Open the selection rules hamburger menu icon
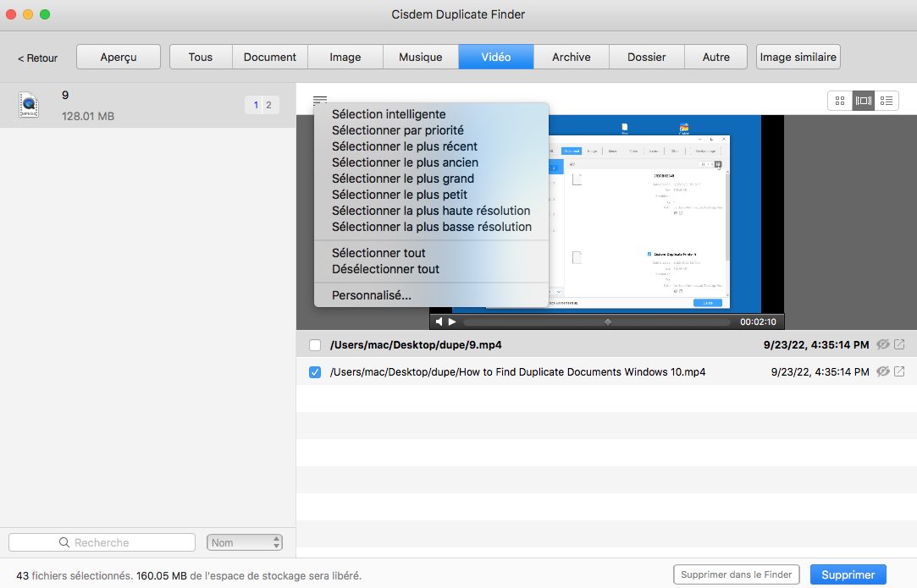 pyautogui.click(x=319, y=100)
